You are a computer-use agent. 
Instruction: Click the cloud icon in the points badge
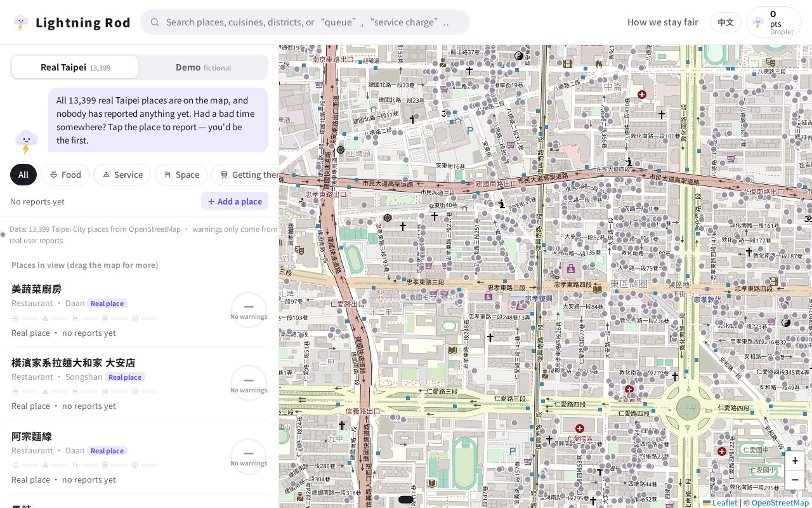(x=757, y=23)
